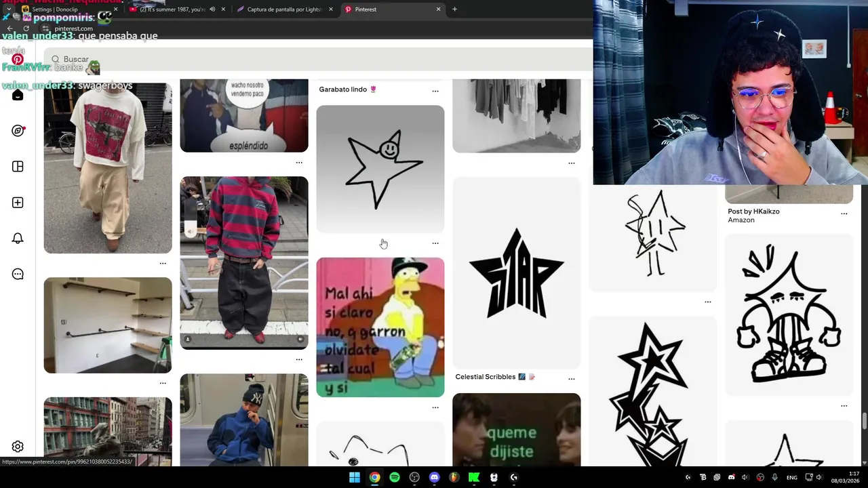The image size is (868, 488).
Task: Open more options under red graphic tee outfit pin
Action: (x=163, y=263)
